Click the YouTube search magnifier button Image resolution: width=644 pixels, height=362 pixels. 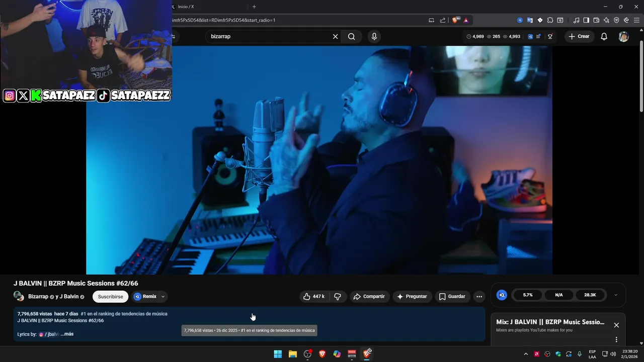pos(351,36)
